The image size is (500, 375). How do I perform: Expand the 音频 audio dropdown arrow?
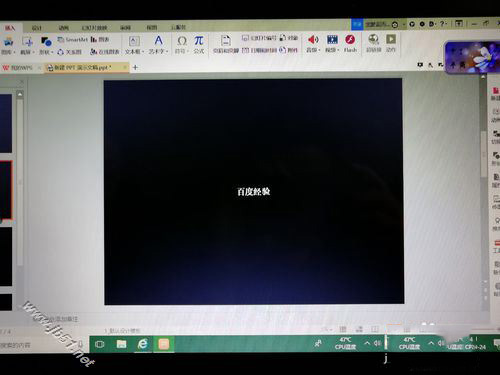319,50
